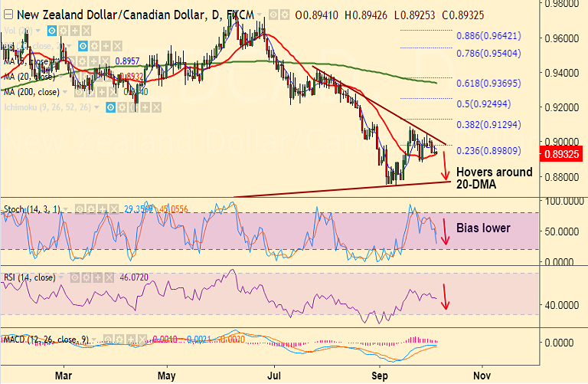Select the 'Bias lower' text annotation
The width and height of the screenshot is (588, 384).
[483, 228]
